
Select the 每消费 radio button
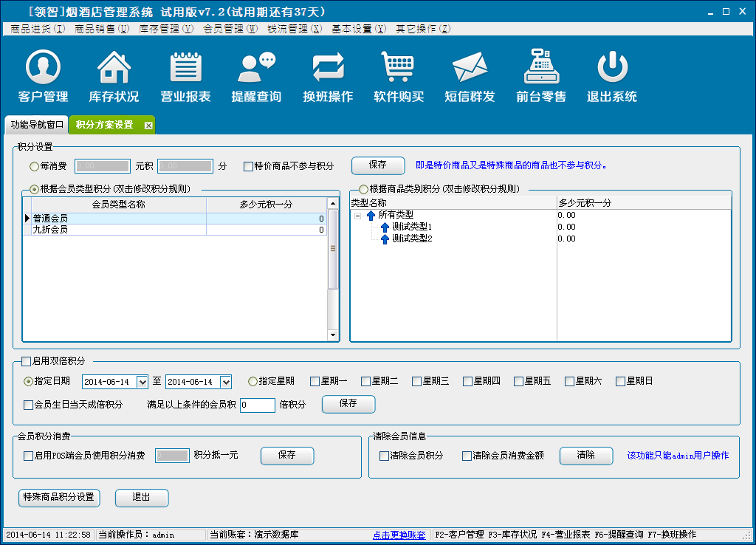click(34, 166)
